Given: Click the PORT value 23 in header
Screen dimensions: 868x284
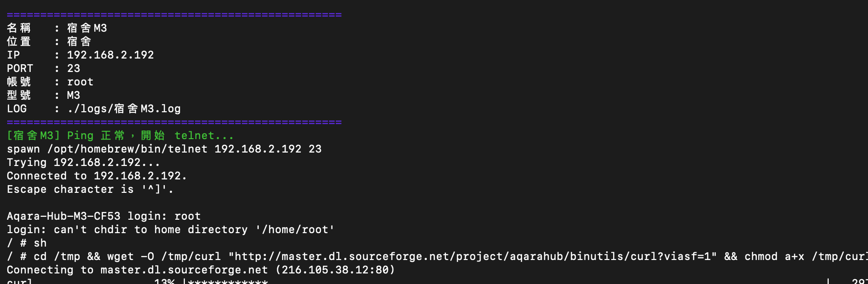Looking at the screenshot, I should [x=73, y=69].
